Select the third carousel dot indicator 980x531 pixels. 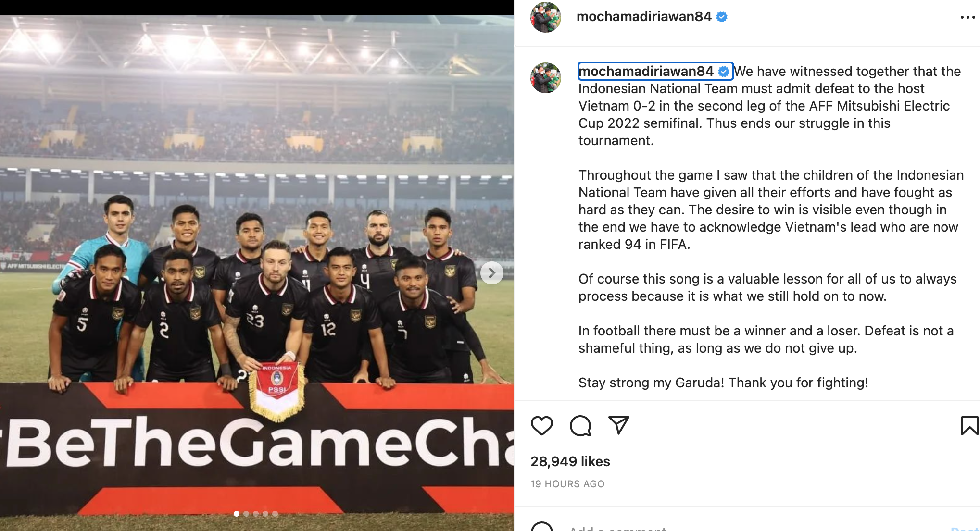[x=256, y=514]
